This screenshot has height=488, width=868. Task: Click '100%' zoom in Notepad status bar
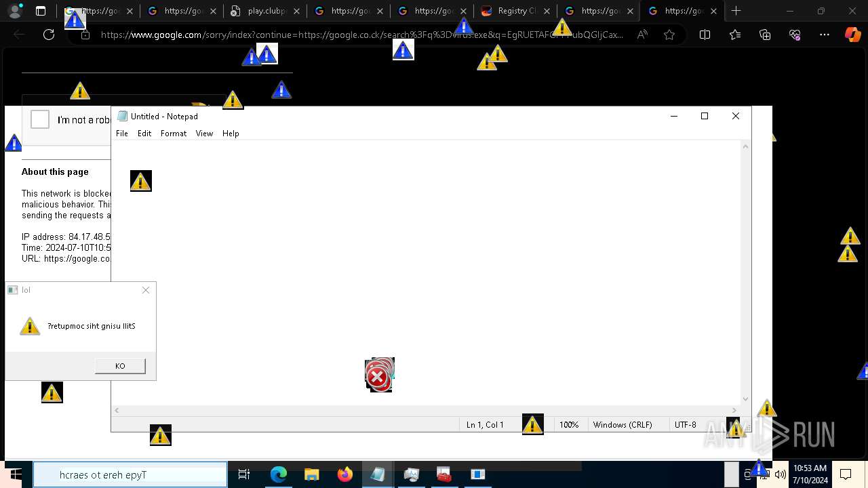tap(569, 425)
